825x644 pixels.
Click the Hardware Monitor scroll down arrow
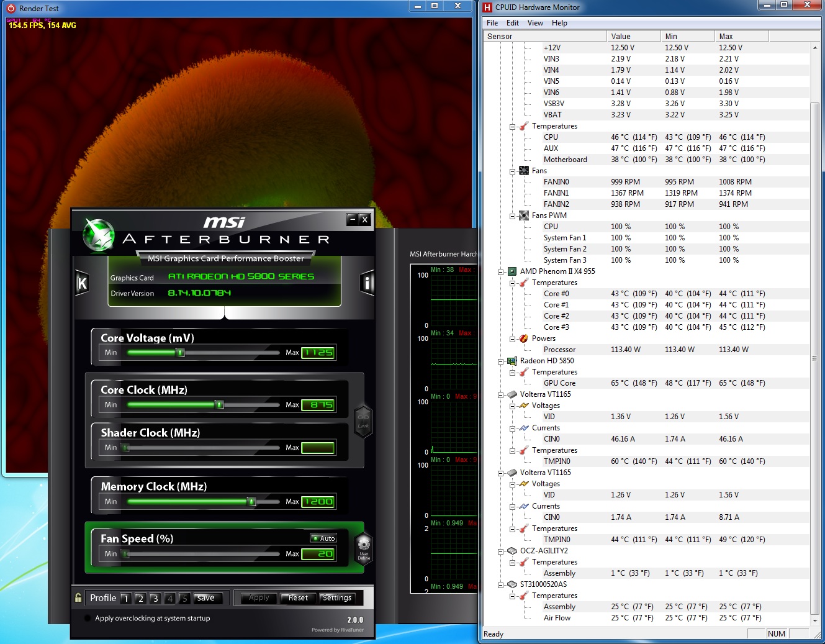click(815, 620)
